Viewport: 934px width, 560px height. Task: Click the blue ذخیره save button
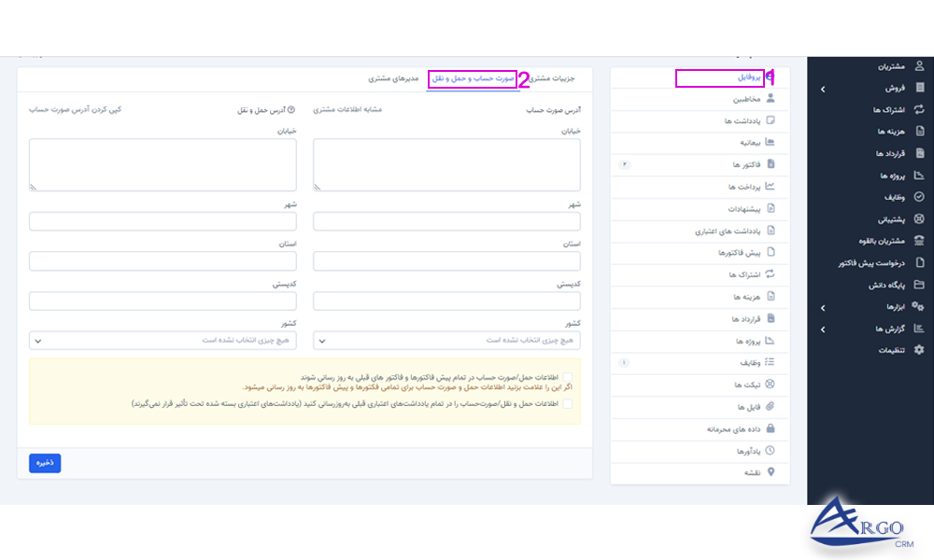tap(44, 463)
